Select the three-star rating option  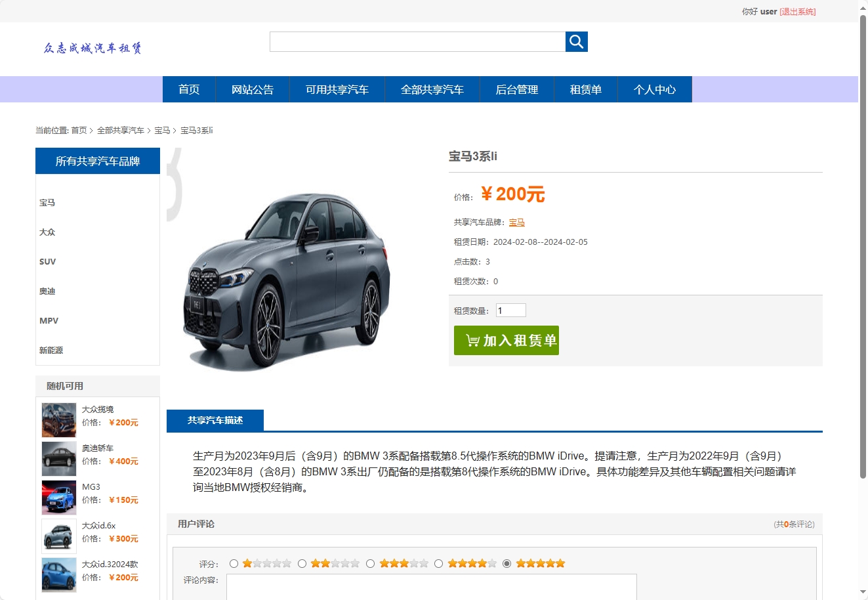(x=371, y=563)
